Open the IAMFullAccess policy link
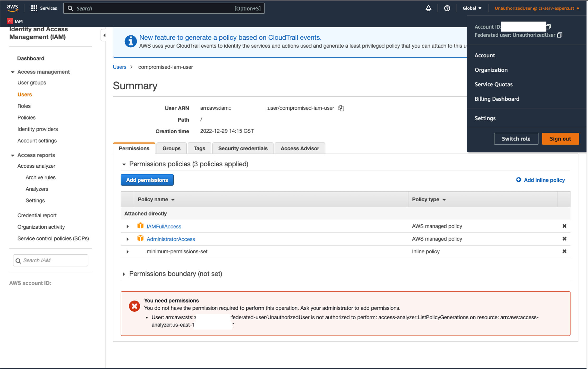The height and width of the screenshot is (369, 588). click(x=164, y=226)
